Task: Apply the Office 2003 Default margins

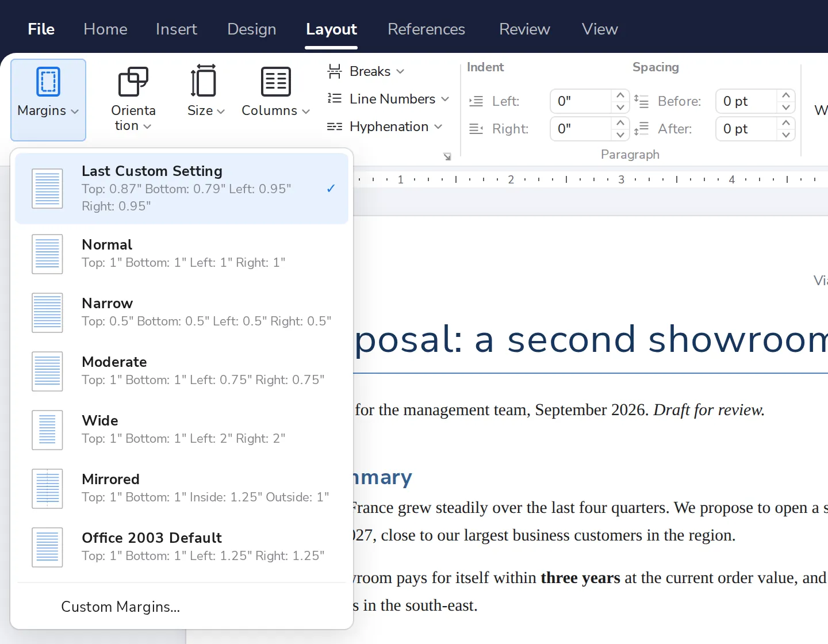Action: (182, 547)
